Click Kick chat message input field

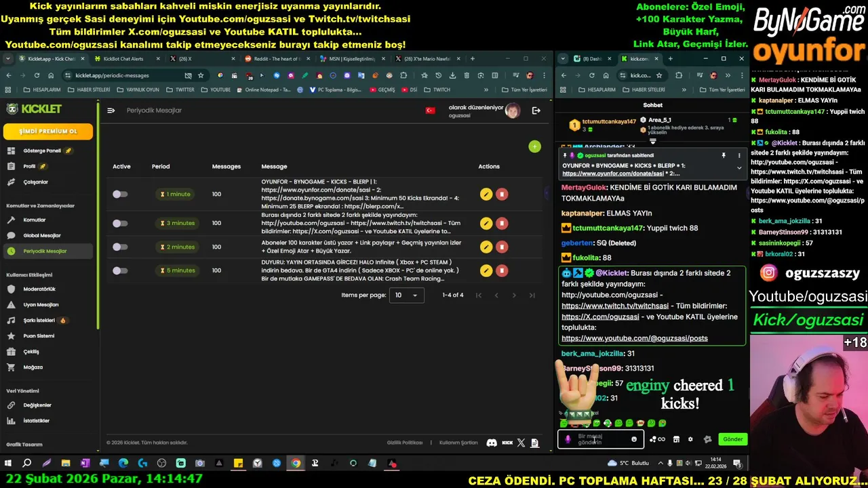click(600, 439)
